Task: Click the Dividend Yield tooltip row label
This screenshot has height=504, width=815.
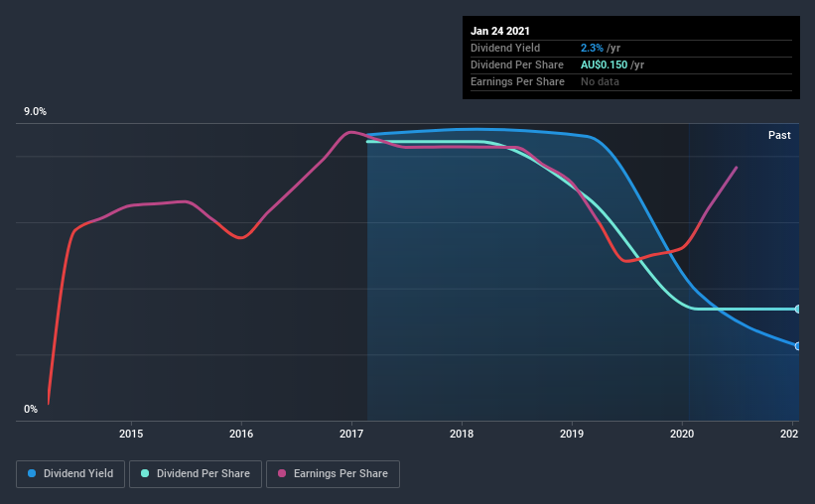Action: click(x=505, y=48)
